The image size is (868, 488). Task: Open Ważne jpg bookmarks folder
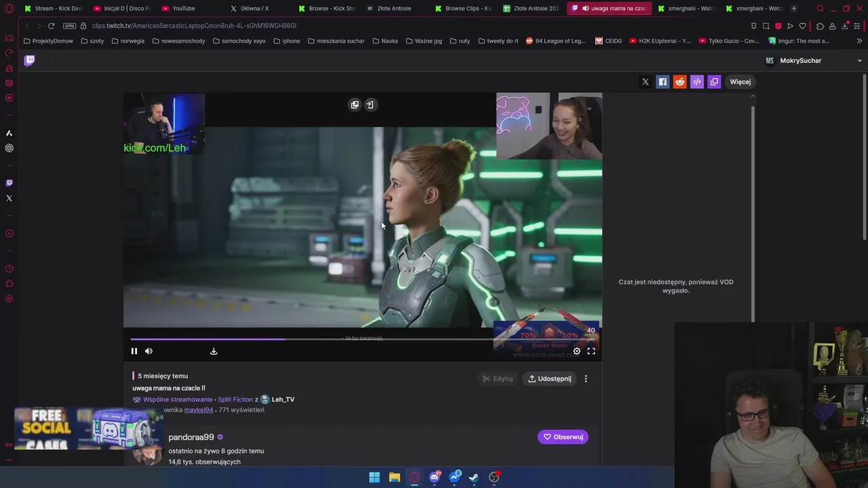point(424,41)
